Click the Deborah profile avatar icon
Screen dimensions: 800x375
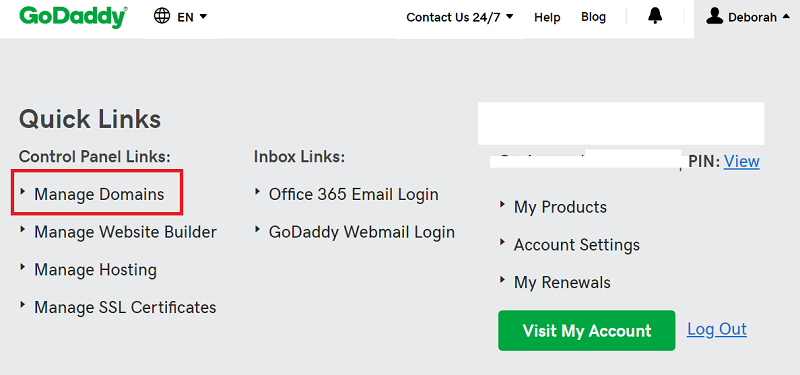coord(715,16)
